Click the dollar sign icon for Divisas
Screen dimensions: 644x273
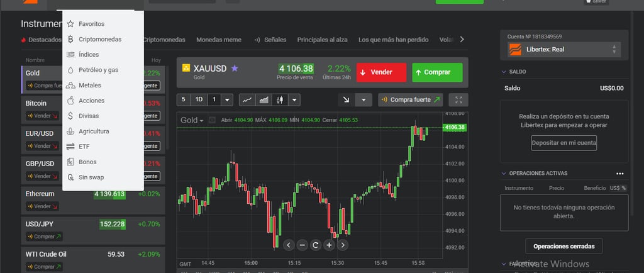tap(70, 116)
